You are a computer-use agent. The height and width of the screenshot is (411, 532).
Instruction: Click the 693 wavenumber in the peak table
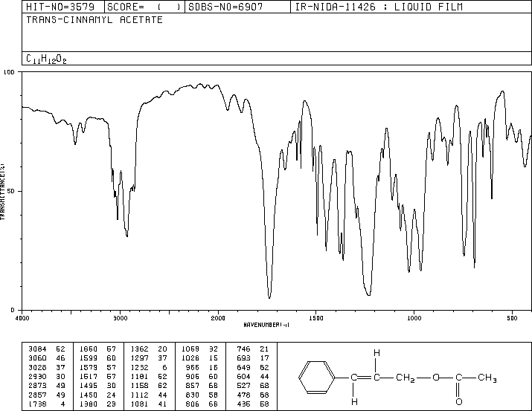(x=243, y=358)
